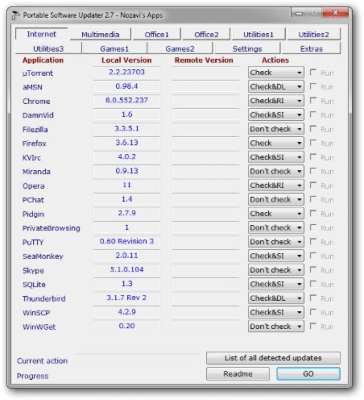Open the Office1 tab

(157, 35)
